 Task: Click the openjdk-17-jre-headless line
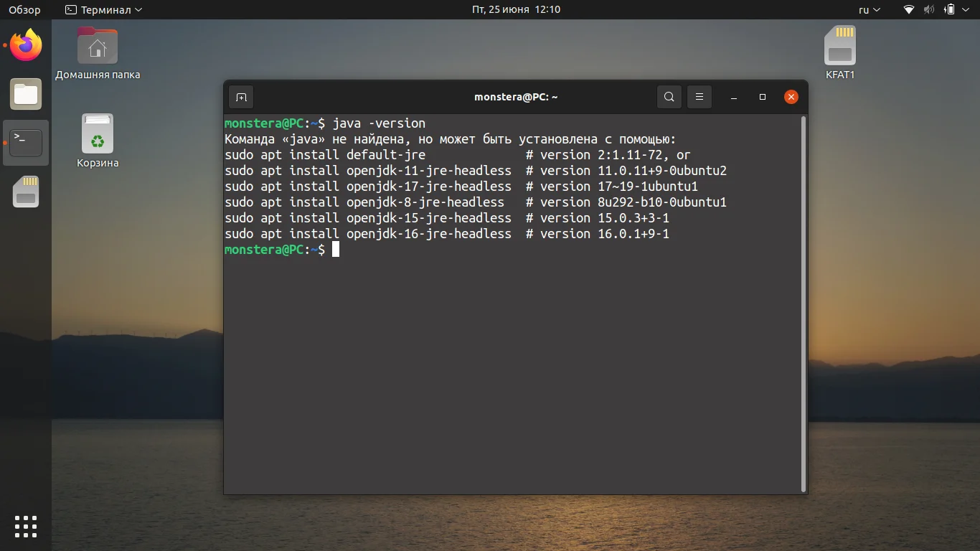pos(461,187)
